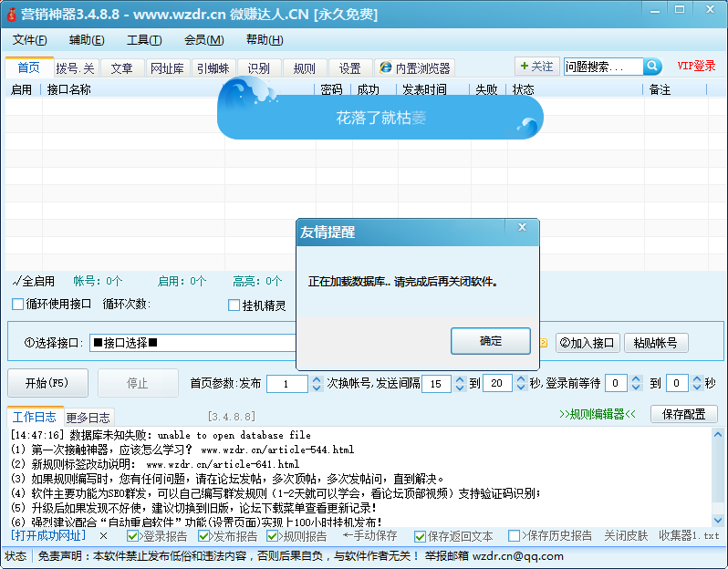Switch to the 首页 tab
728x569 pixels.
[x=29, y=67]
